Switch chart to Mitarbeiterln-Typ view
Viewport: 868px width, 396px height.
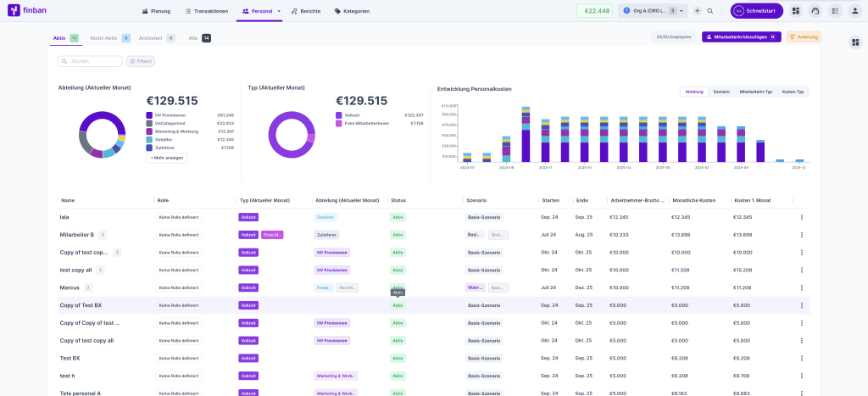click(x=755, y=92)
